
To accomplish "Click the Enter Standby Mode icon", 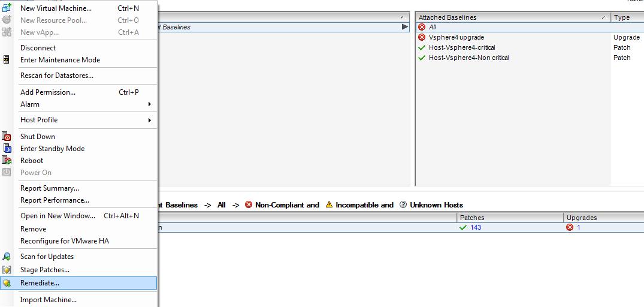I will pos(7,148).
